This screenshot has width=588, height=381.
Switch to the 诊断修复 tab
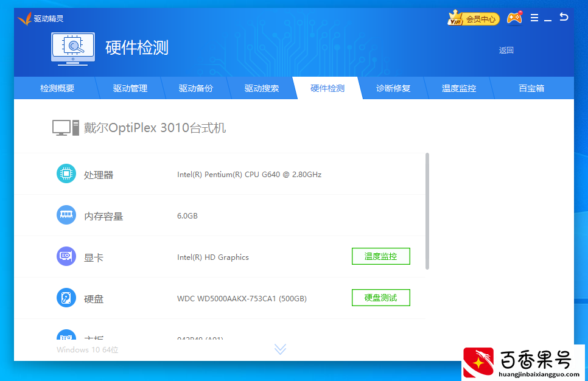click(393, 88)
